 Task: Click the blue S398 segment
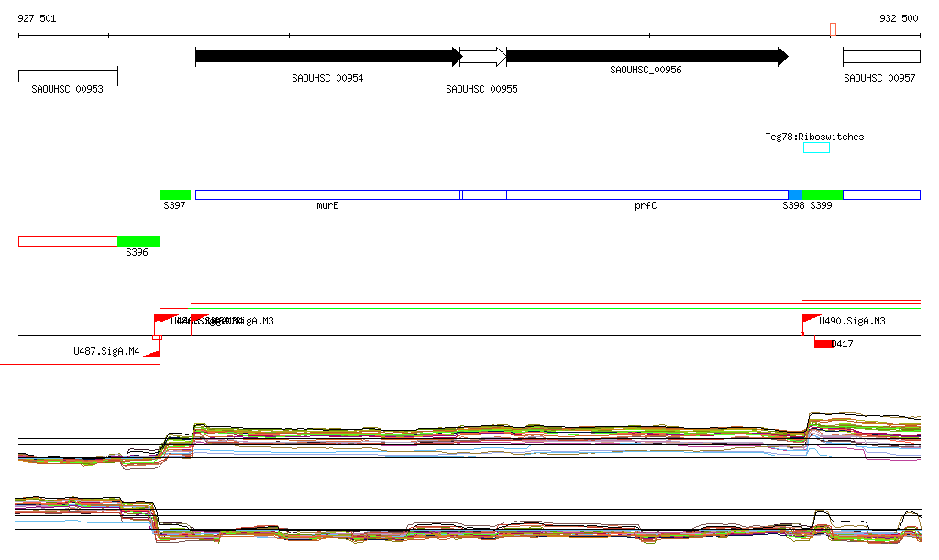click(795, 194)
